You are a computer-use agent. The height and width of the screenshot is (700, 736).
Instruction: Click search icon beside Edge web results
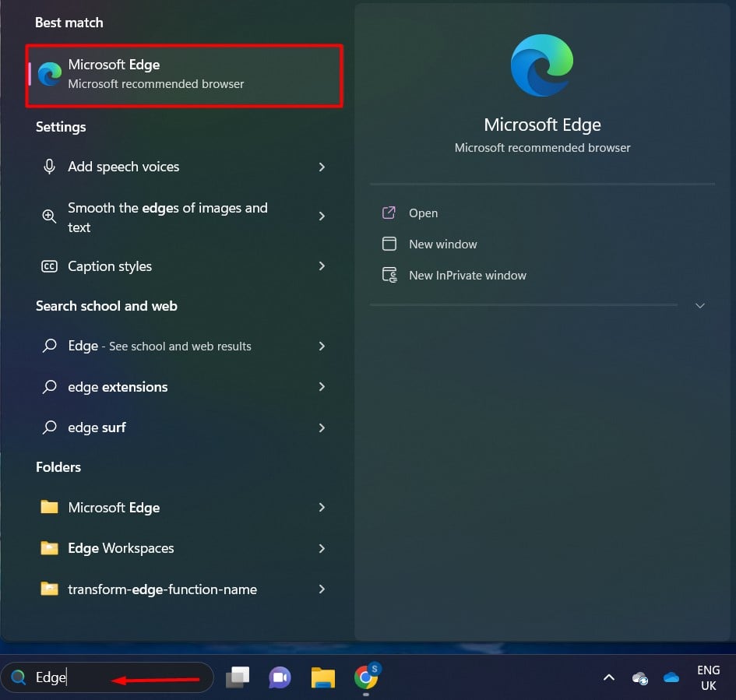(x=49, y=346)
